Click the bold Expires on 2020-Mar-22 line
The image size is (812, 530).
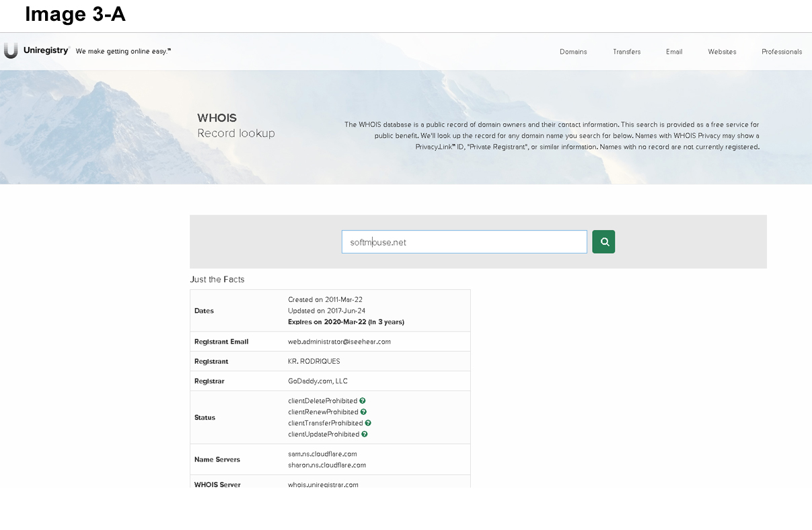(x=346, y=322)
